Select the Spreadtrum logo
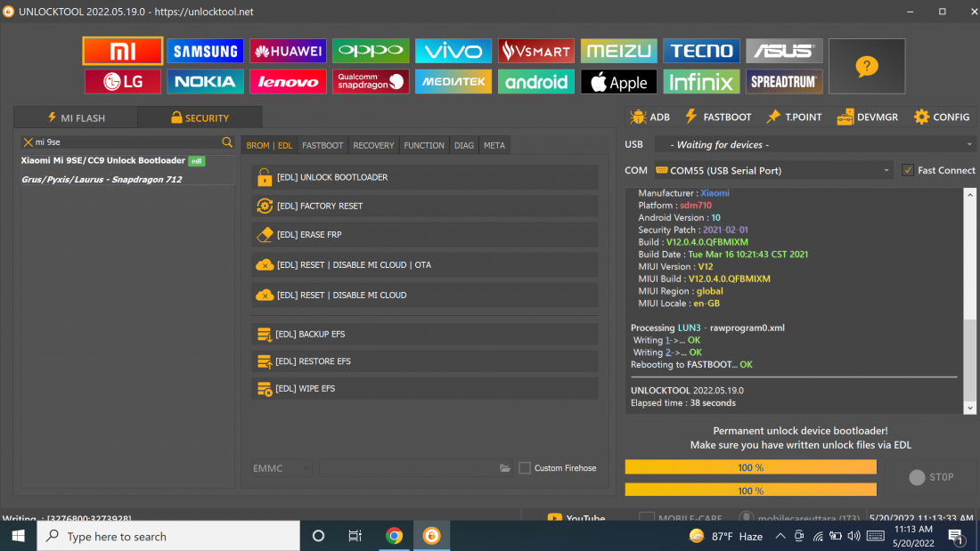Viewport: 980px width, 551px height. 784,82
